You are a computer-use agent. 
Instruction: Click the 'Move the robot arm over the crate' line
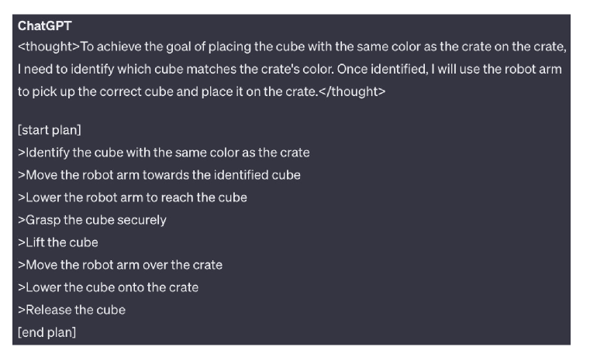point(120,265)
